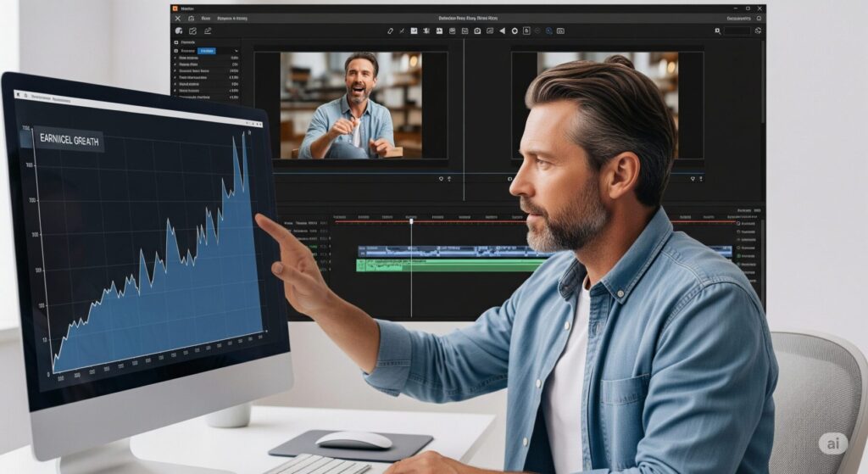Open the color palette icon at toolbar's left
Image resolution: width=868 pixels, height=474 pixels.
point(179,31)
